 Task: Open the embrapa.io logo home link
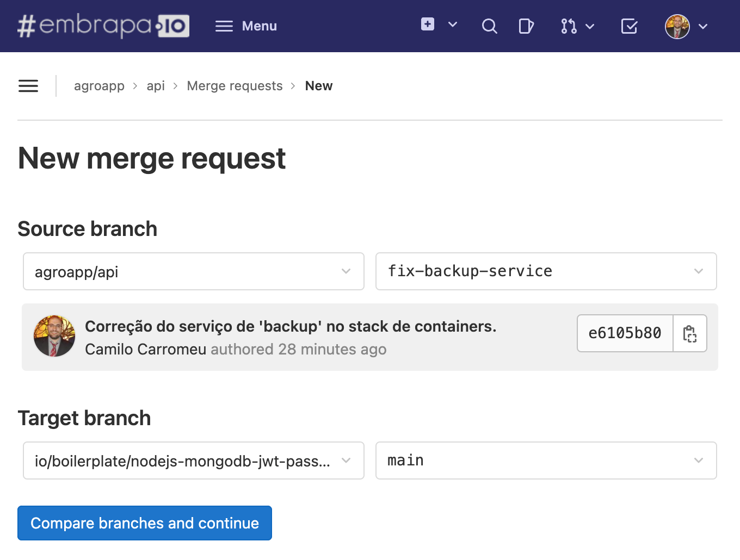point(103,26)
